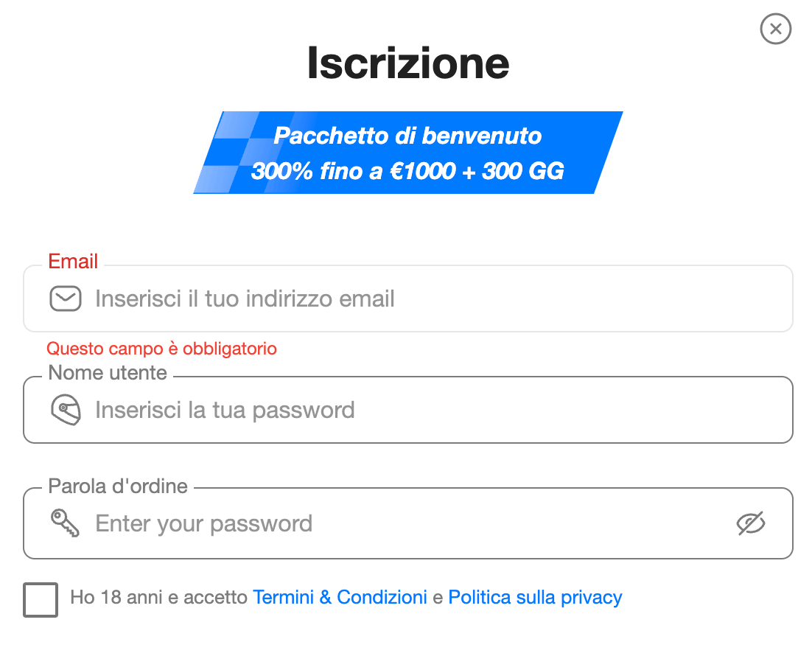Click the Iscrizione title text

[407, 63]
